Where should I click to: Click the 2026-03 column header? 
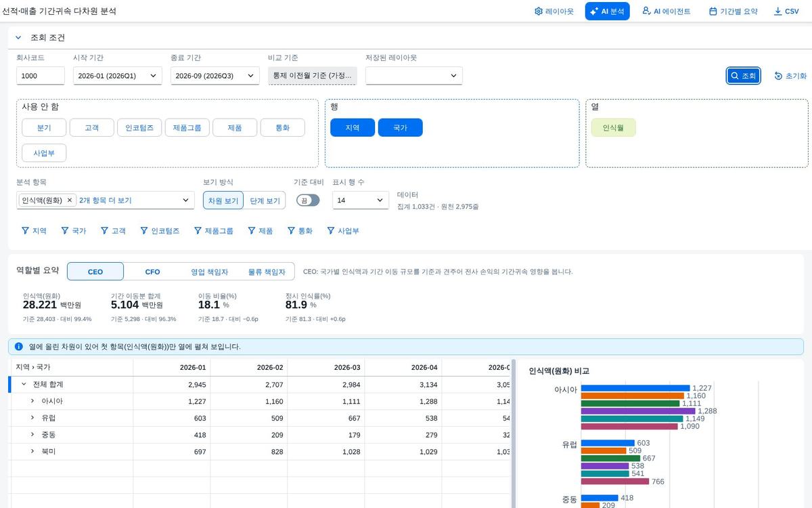pyautogui.click(x=326, y=368)
